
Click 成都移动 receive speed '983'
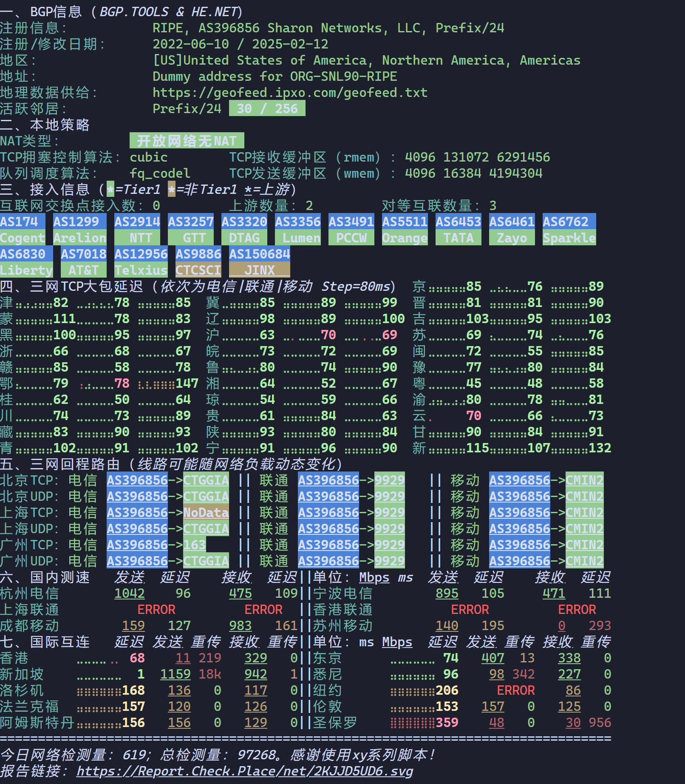(x=241, y=626)
